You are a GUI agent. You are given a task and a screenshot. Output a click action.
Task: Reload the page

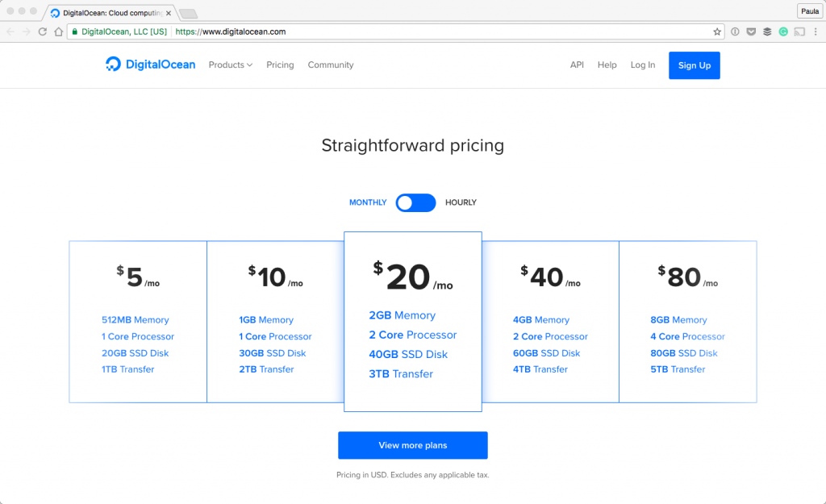42,32
